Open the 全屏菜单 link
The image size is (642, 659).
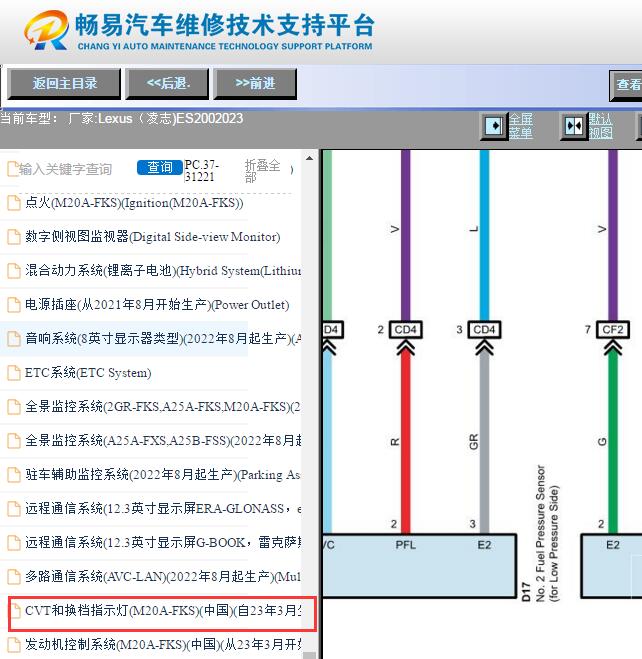pyautogui.click(x=521, y=126)
